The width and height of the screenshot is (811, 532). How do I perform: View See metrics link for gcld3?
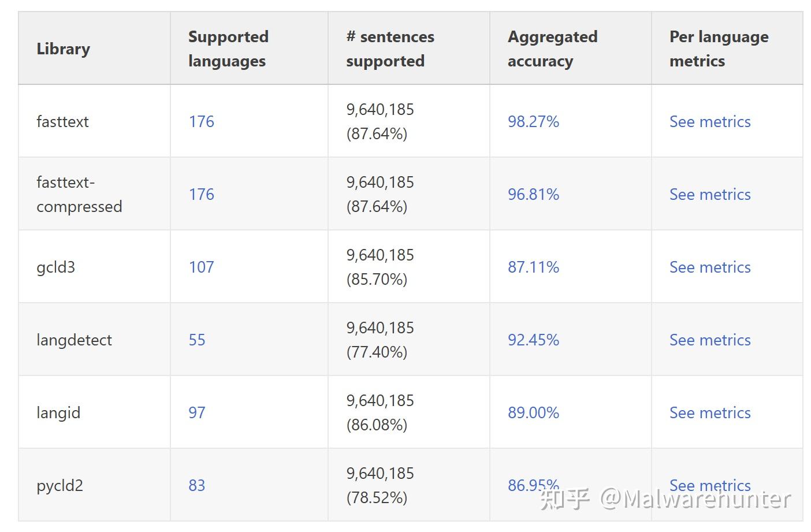click(x=710, y=267)
